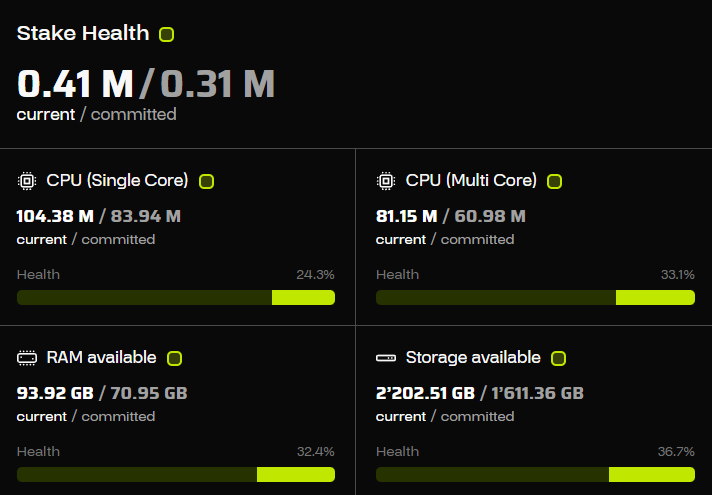Click the Stake Health green status indicator
Screen dimensions: 712x495
click(166, 35)
